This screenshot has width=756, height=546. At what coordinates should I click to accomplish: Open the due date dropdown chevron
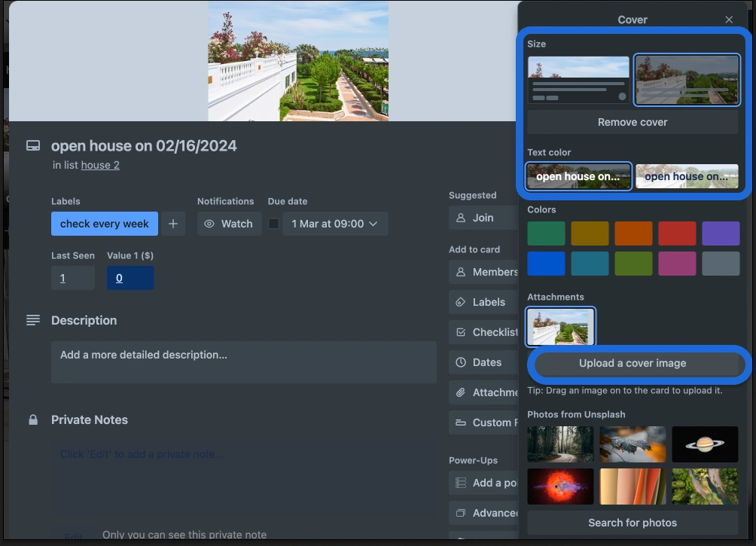373,224
